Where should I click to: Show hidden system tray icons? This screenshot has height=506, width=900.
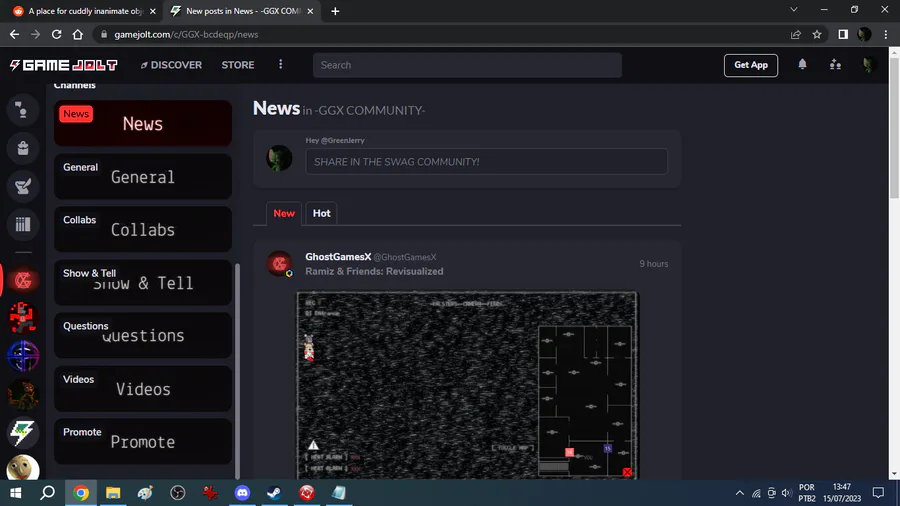click(740, 493)
